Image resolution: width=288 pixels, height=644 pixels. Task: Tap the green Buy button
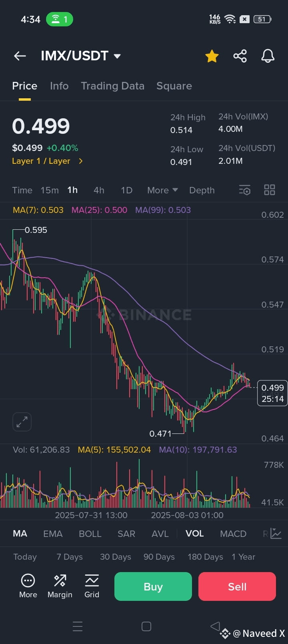(x=153, y=586)
